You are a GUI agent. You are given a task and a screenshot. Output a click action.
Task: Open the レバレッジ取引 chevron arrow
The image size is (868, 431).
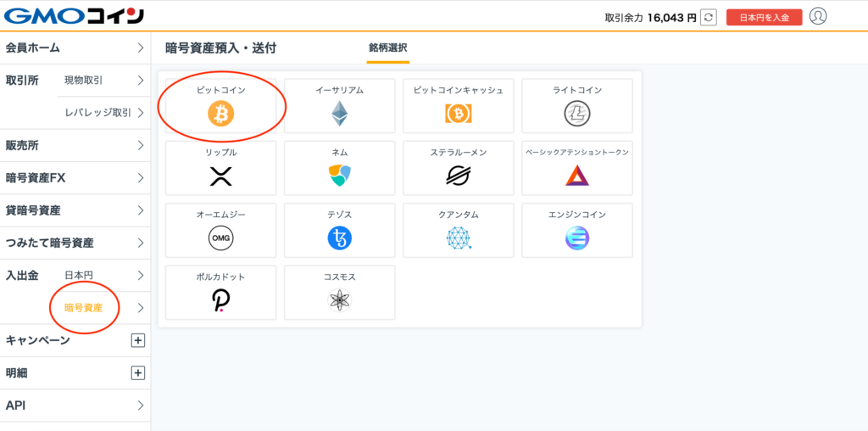(x=141, y=113)
